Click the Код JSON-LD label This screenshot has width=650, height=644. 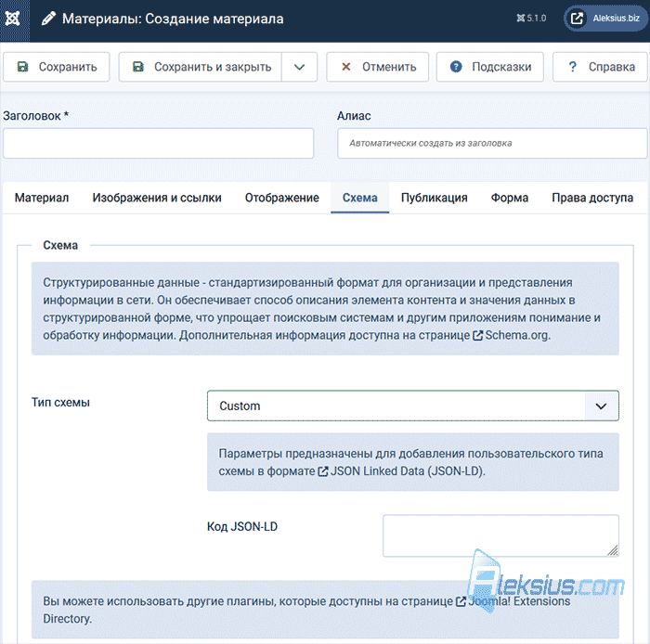point(242,527)
